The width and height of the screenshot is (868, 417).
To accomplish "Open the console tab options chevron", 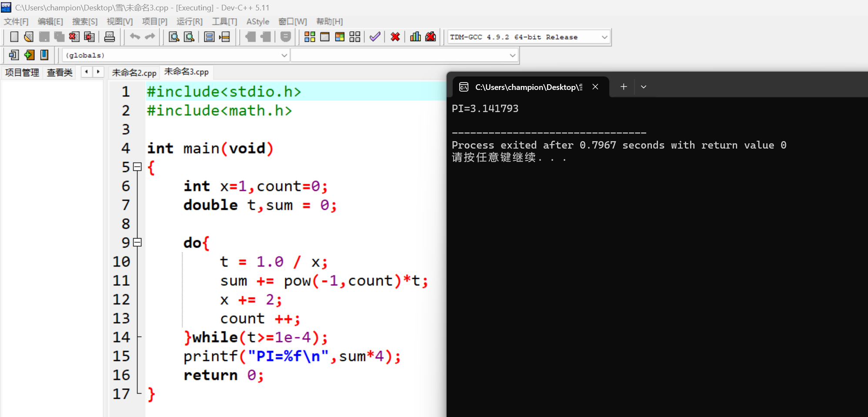I will pyautogui.click(x=644, y=87).
